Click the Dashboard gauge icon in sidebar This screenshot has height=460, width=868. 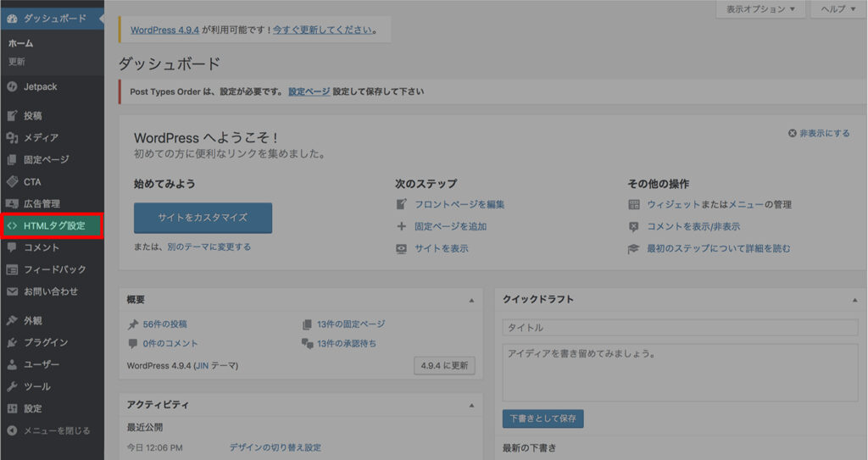point(12,19)
